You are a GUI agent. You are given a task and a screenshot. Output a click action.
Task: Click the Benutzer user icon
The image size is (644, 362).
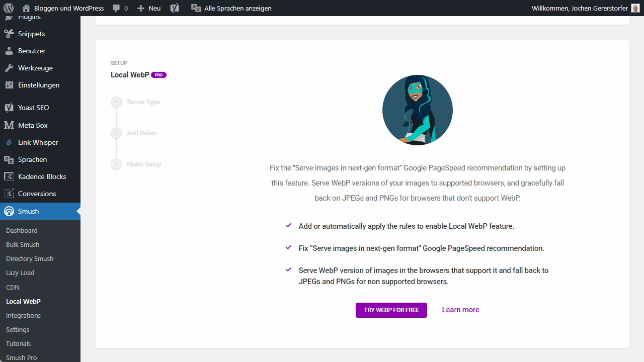click(x=9, y=51)
